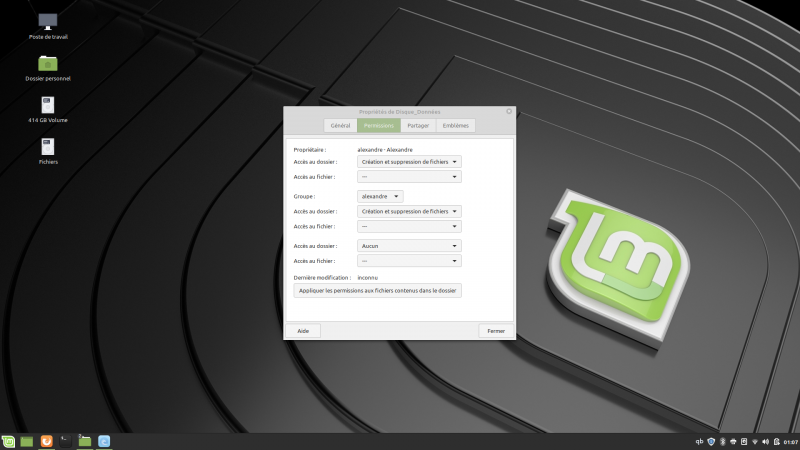
Task: Open others' Accès au dossier Aucun dropdown
Action: (x=409, y=246)
